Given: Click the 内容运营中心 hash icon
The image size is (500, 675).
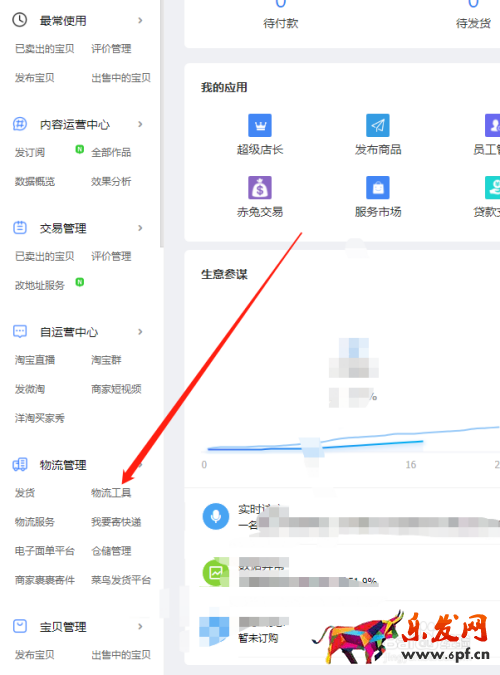Looking at the screenshot, I should tap(20, 124).
